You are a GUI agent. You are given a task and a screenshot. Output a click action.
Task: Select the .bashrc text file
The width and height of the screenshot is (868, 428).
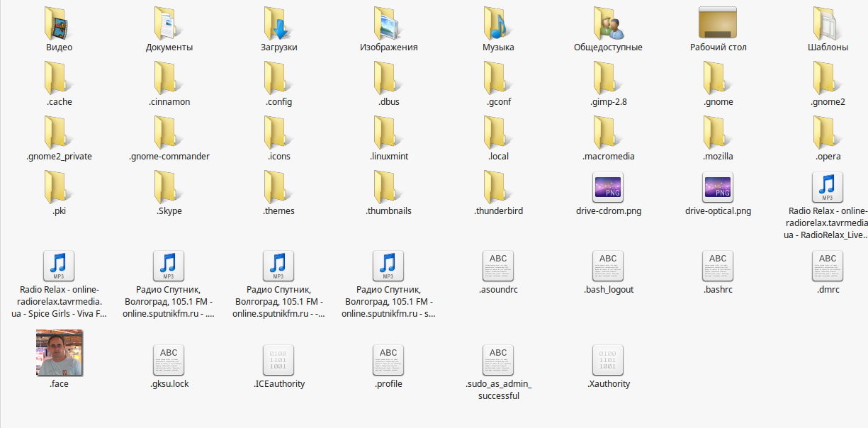(718, 266)
